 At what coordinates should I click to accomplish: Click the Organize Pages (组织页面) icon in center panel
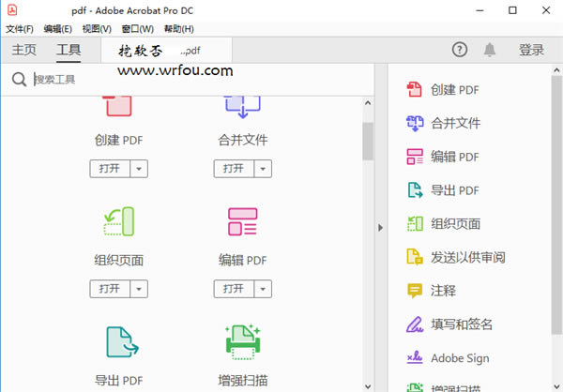[118, 222]
